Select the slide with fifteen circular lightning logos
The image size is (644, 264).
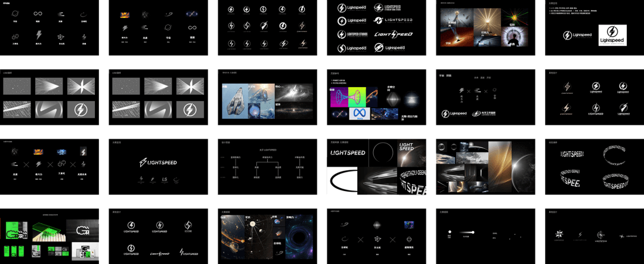pos(267,27)
